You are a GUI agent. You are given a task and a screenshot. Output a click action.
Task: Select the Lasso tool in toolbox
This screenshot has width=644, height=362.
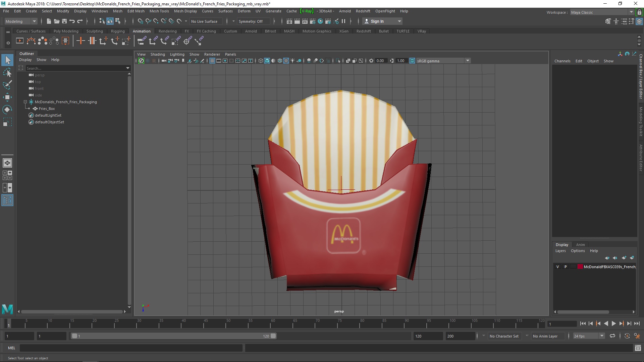(x=7, y=73)
